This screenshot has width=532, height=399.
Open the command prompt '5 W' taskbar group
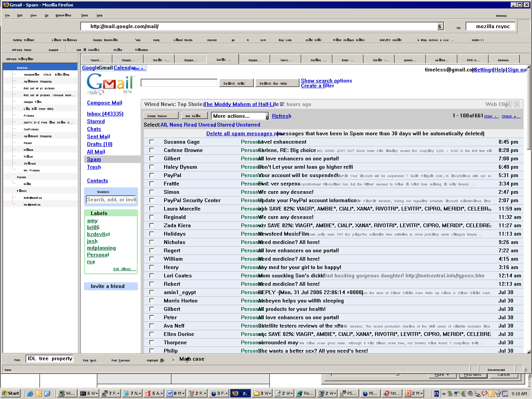(89, 393)
